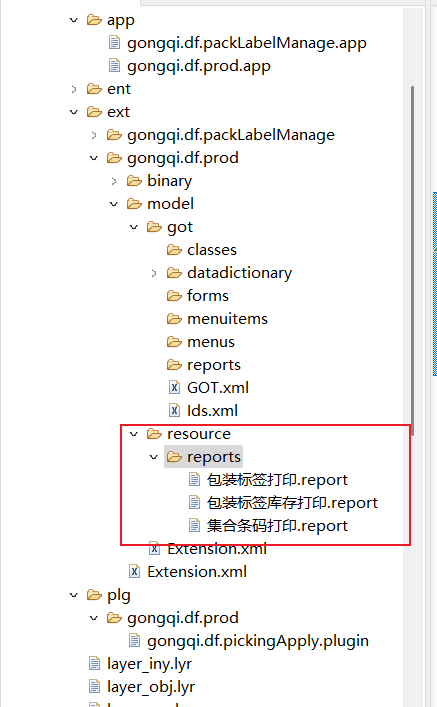Select the forms folder

pos(207,295)
